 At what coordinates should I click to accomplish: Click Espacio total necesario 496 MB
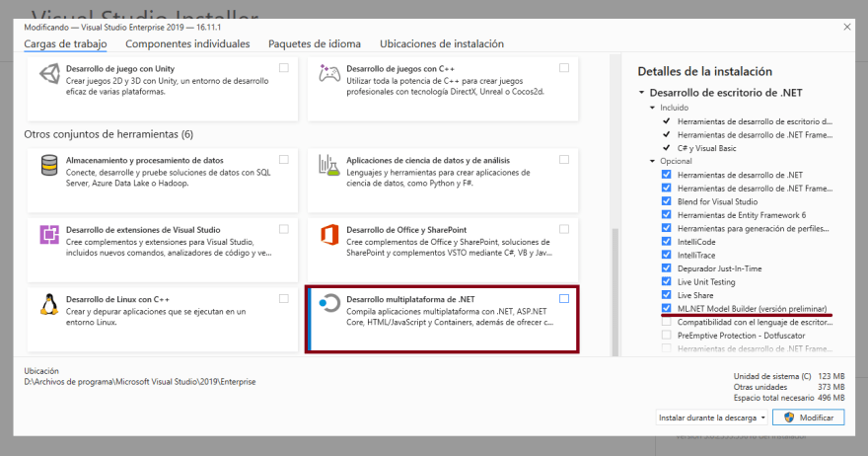point(789,398)
